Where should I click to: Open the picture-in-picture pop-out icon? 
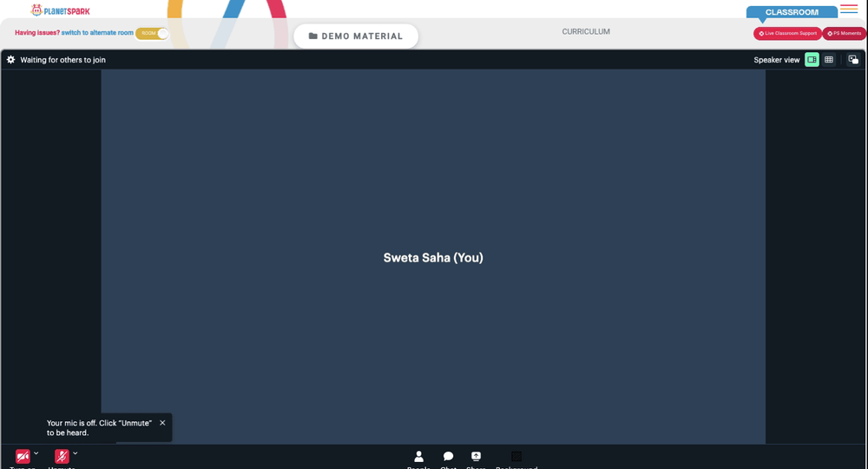853,60
